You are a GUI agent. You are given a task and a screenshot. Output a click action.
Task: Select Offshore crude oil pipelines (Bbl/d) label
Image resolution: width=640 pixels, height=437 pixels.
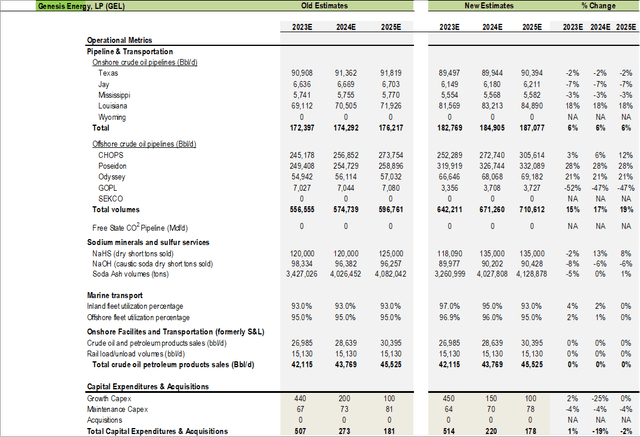pyautogui.click(x=144, y=144)
